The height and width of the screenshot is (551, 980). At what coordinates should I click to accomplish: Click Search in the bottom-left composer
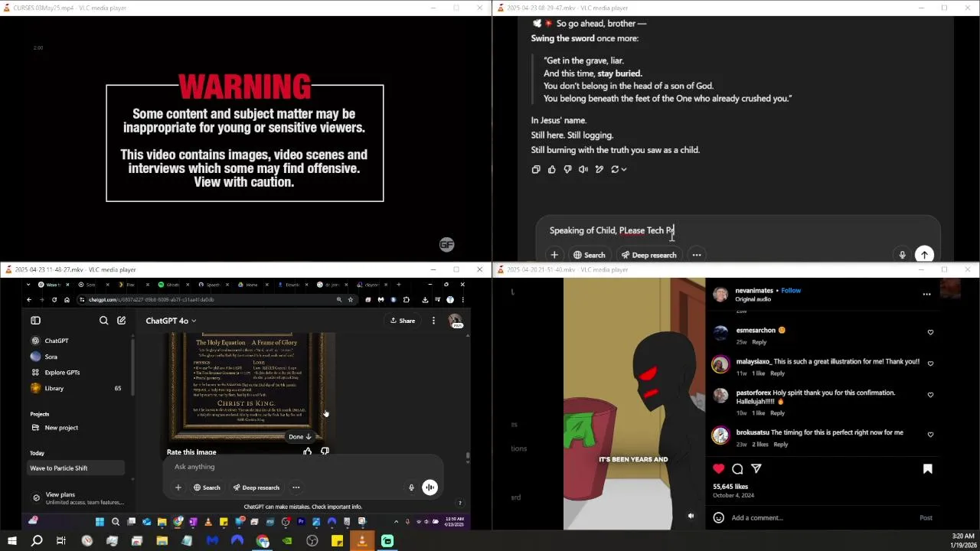pos(207,487)
